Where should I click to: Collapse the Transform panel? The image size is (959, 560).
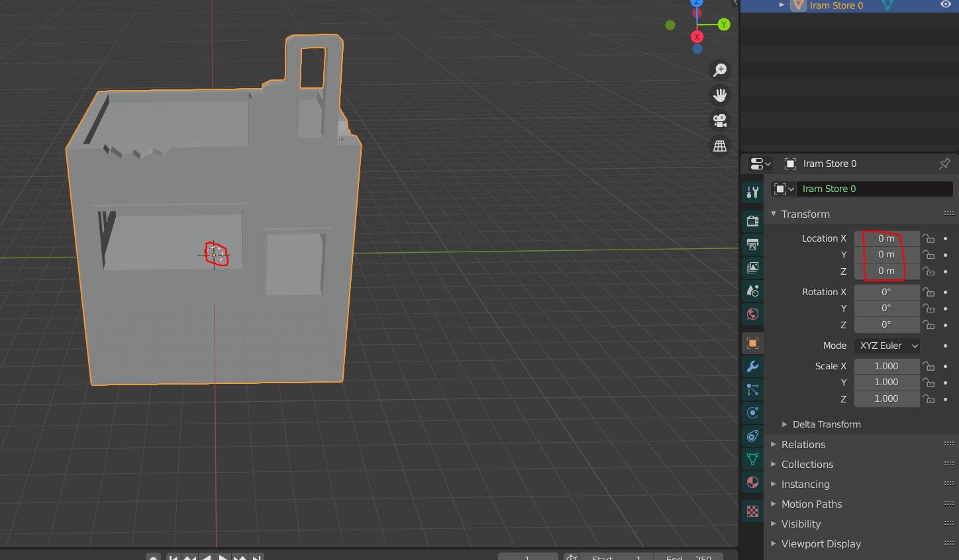tap(774, 214)
